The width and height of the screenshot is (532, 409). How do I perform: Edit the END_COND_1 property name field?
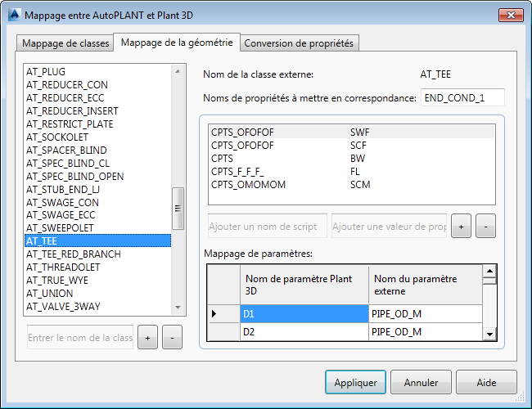click(462, 97)
